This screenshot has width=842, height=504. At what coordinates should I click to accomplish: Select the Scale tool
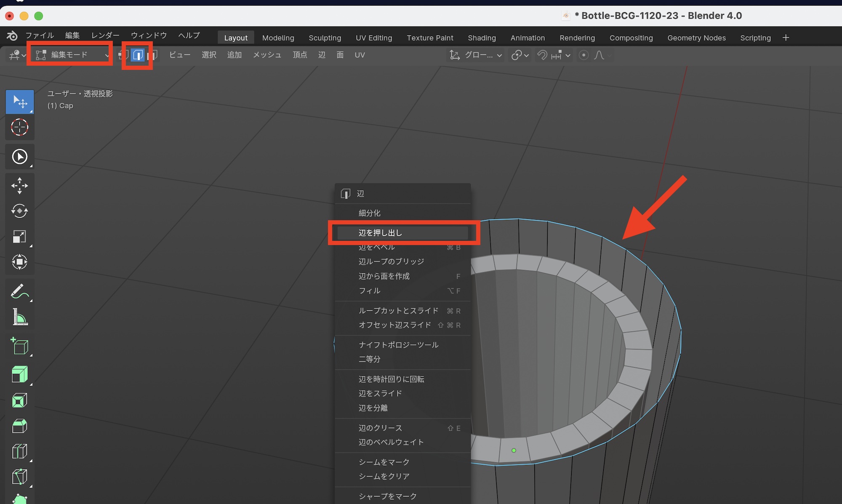point(19,237)
